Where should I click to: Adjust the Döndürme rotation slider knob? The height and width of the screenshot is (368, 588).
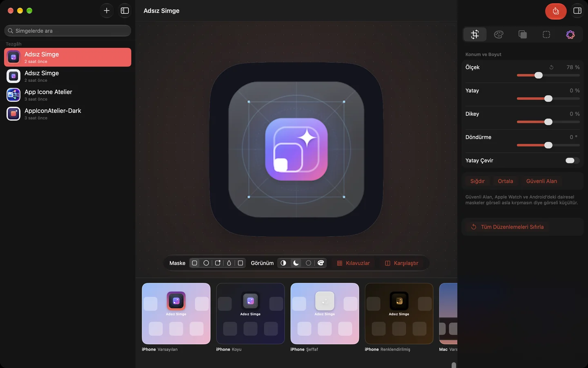tap(548, 145)
